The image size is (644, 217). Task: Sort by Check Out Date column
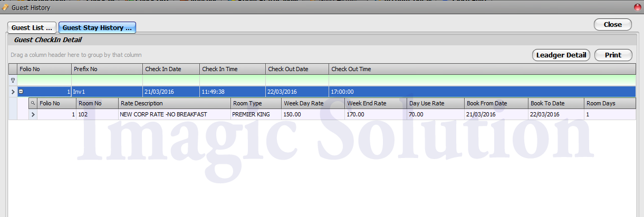[297, 69]
